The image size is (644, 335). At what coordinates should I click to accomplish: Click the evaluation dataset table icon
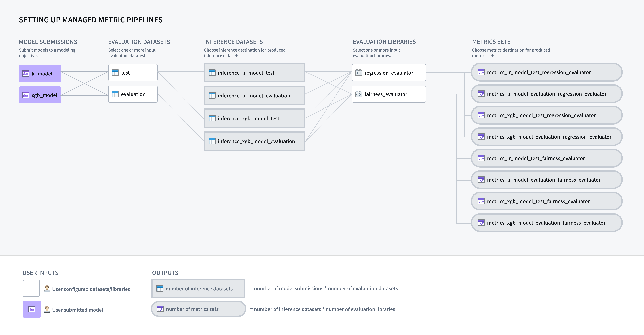click(115, 94)
